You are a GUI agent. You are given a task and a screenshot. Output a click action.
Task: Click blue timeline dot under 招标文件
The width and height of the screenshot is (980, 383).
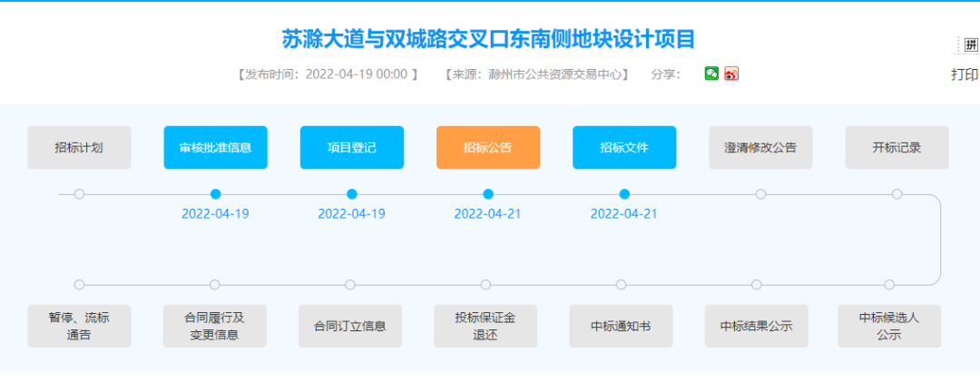point(624,194)
